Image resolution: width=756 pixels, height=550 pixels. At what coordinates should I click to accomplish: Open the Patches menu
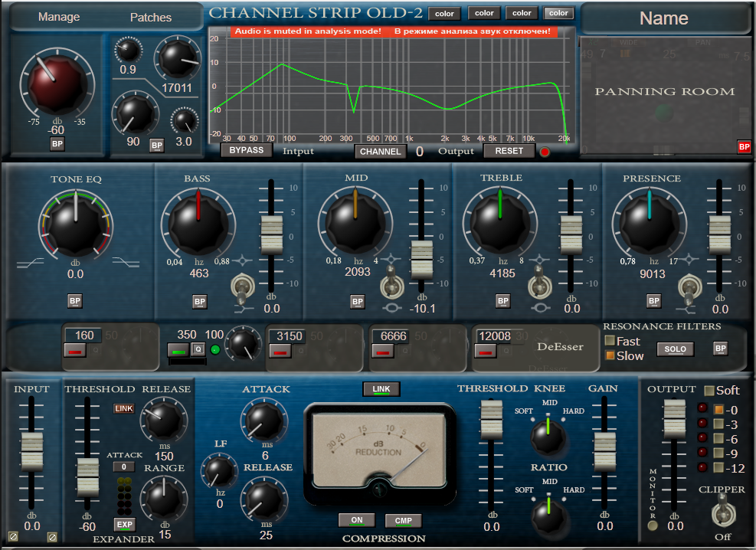pyautogui.click(x=150, y=18)
